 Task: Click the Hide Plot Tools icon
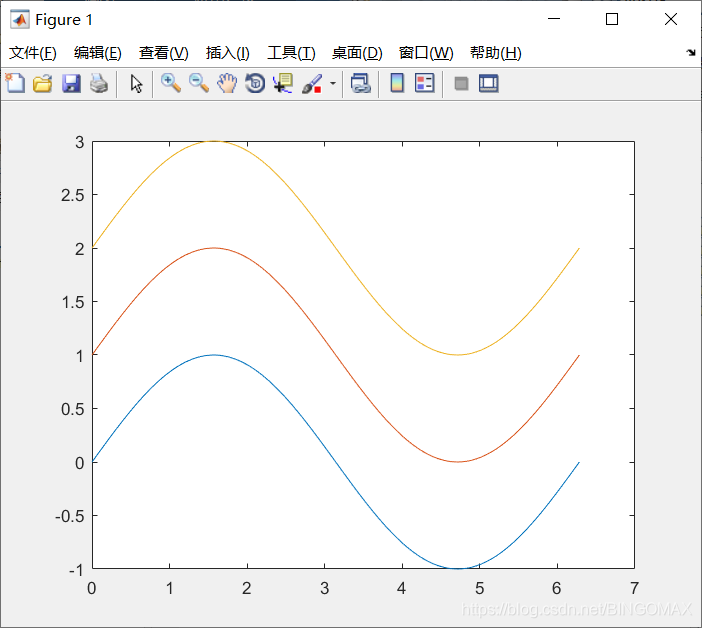pyautogui.click(x=461, y=84)
